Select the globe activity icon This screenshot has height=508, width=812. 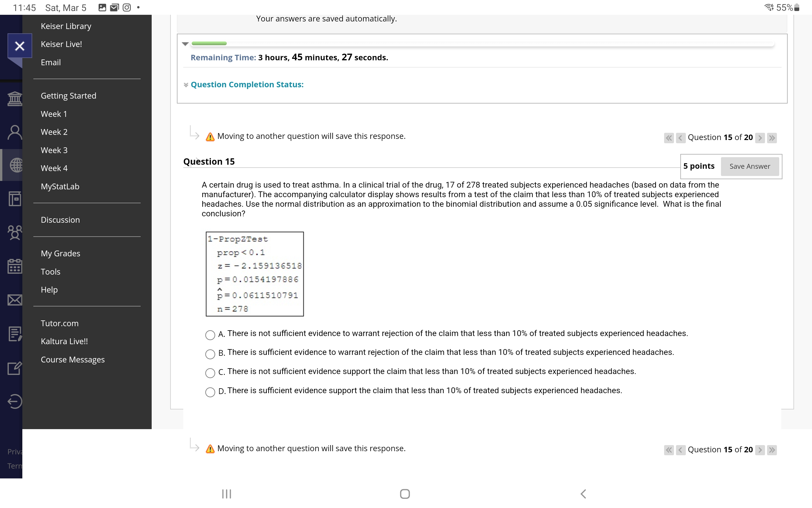[x=15, y=165]
